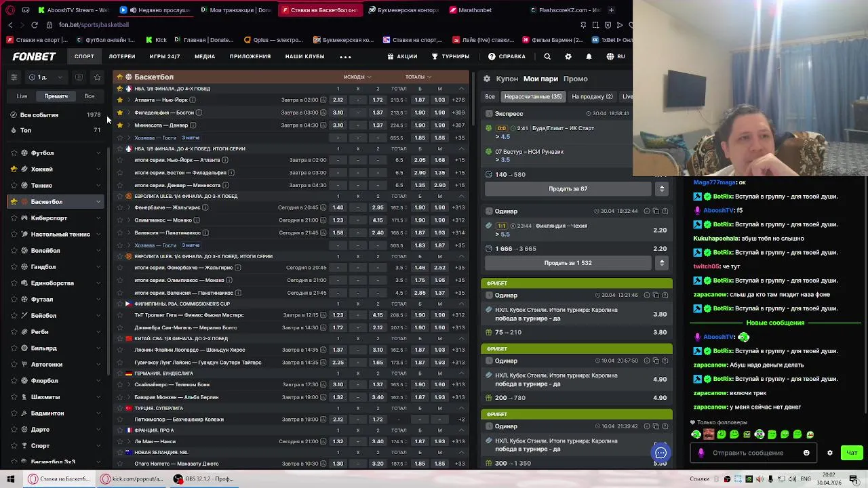Toggle favorite star for Атланта — Нью-Йорк

pos(120,100)
